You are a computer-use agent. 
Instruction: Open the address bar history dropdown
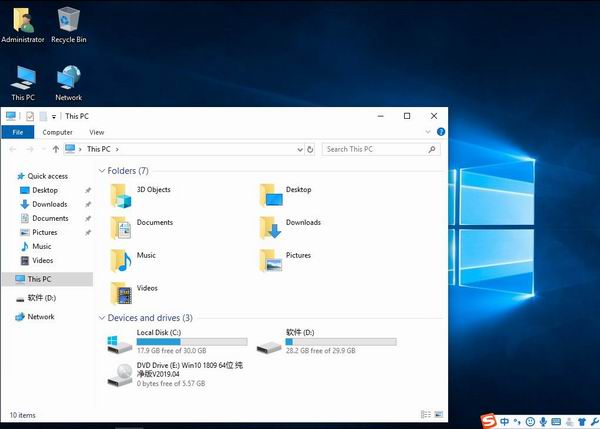300,150
